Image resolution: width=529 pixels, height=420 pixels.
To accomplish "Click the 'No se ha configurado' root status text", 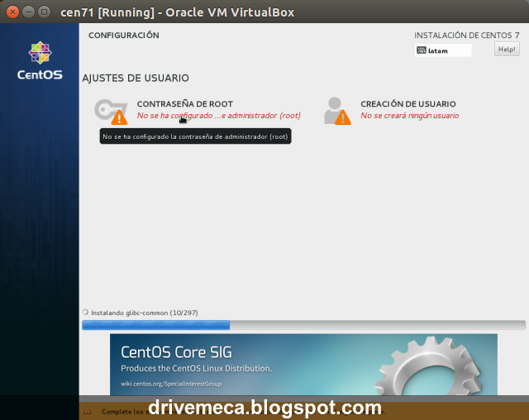I will 218,116.
